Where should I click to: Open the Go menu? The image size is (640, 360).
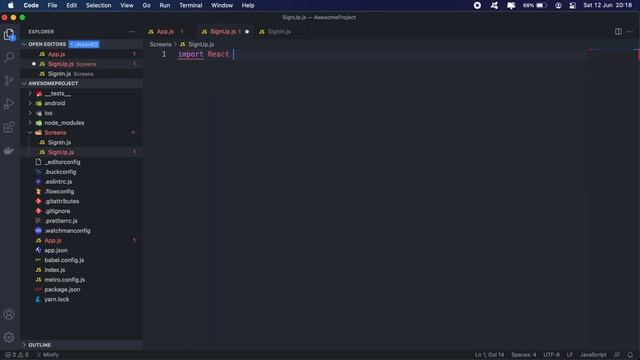(147, 5)
